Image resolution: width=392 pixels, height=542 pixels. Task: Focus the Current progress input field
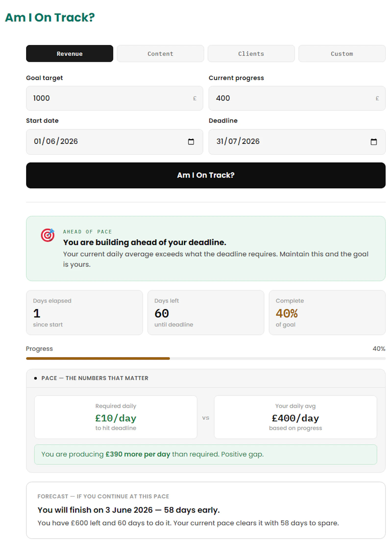click(297, 98)
